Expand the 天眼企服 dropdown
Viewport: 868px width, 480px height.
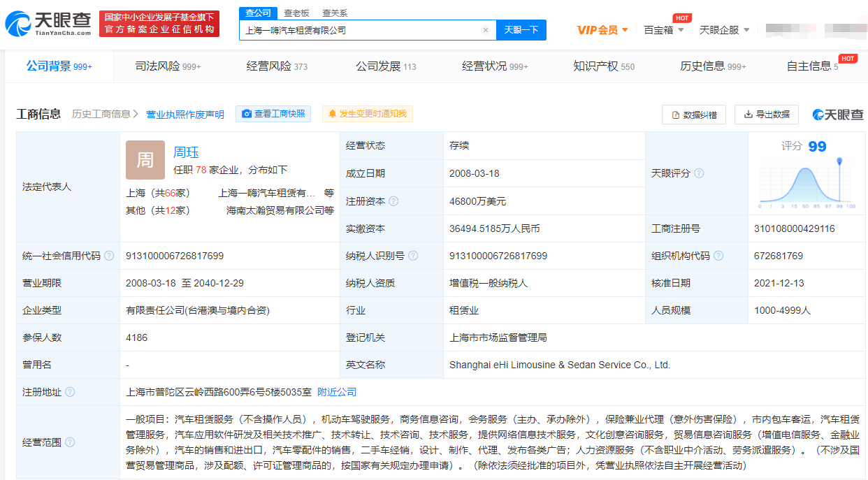[x=724, y=30]
